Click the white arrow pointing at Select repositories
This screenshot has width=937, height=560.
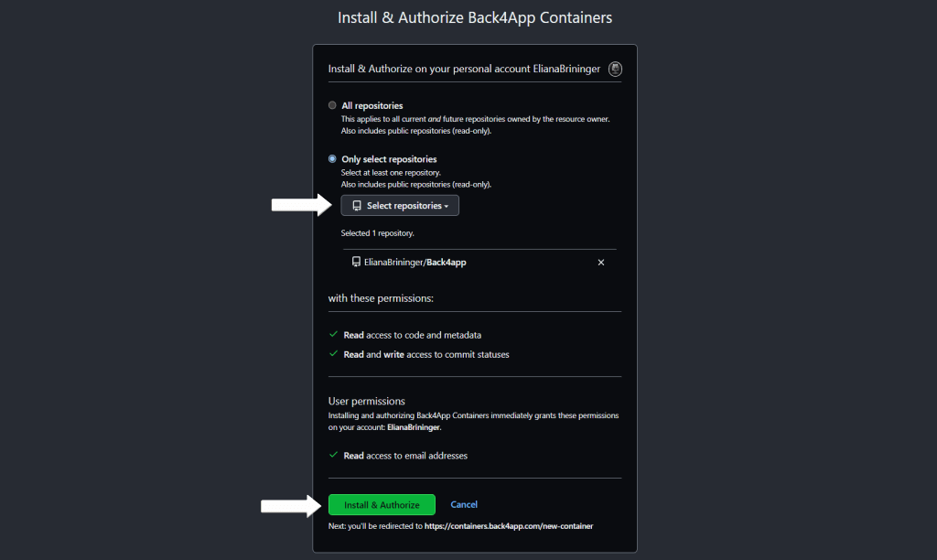(x=301, y=205)
